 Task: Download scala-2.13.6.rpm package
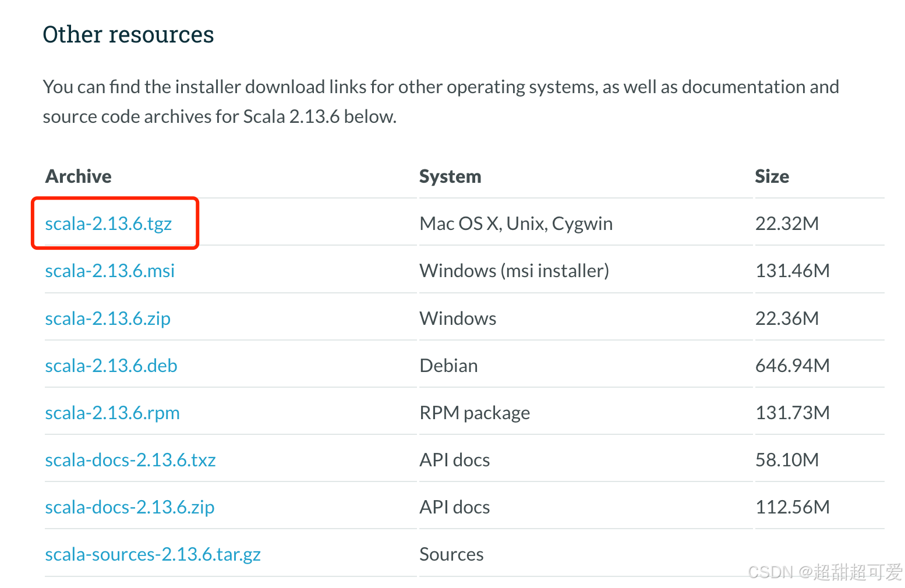(112, 413)
